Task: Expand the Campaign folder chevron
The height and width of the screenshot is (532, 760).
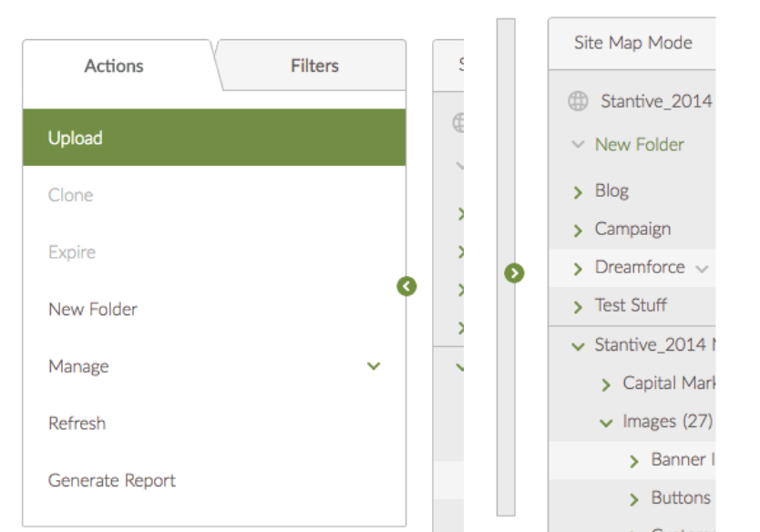Action: tap(578, 230)
